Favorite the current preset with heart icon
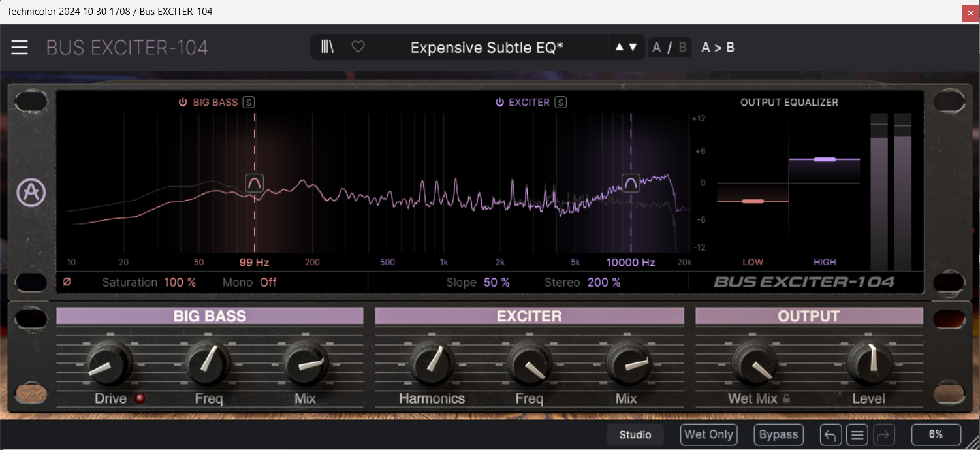 [x=358, y=47]
